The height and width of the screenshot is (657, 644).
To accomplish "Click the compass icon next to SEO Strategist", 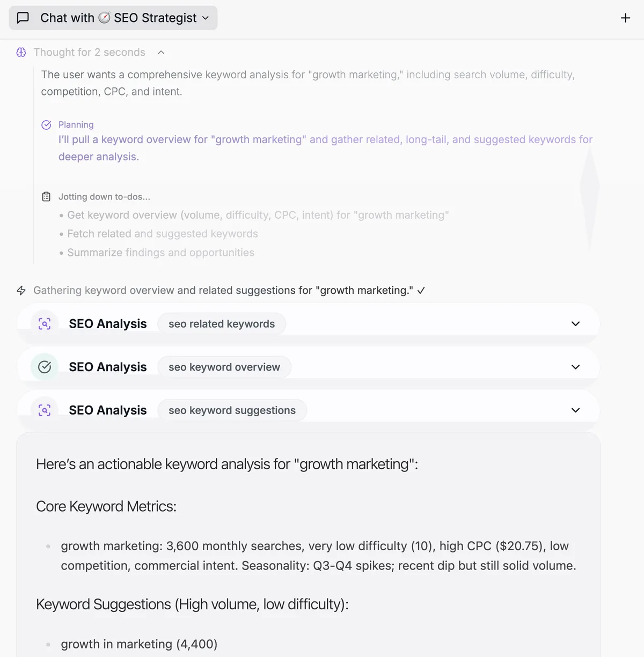I will tap(105, 18).
